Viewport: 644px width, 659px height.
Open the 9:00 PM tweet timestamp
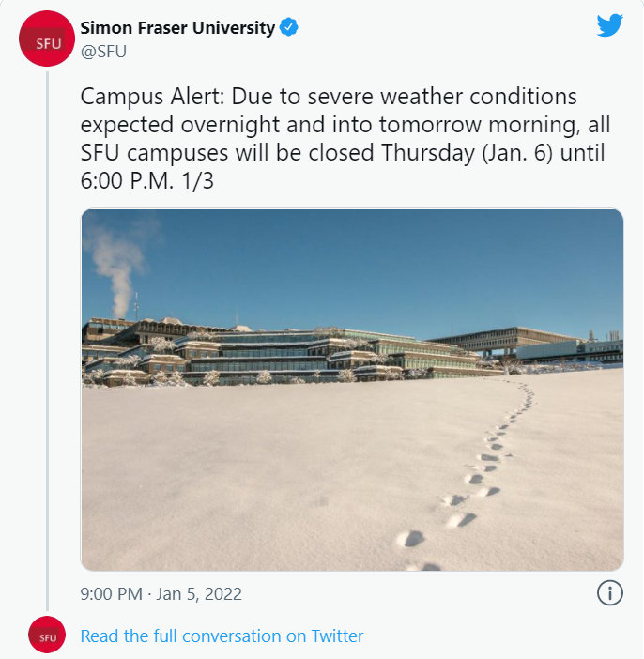point(111,594)
